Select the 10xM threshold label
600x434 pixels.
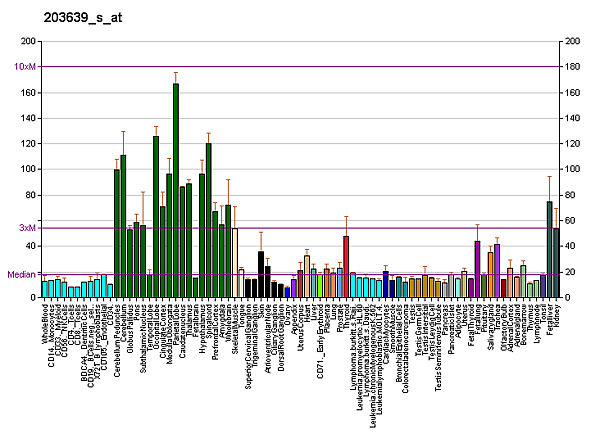tap(25, 67)
